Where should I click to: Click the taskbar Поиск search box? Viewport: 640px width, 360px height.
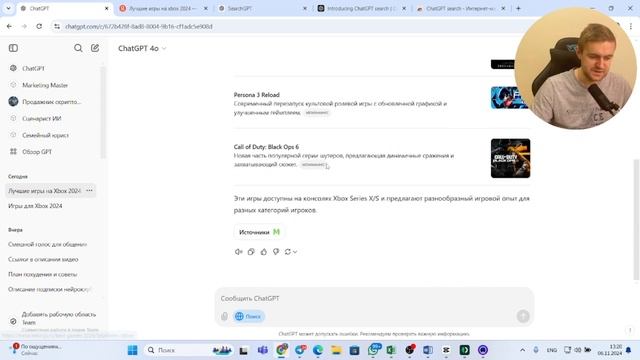pyautogui.click(x=190, y=350)
